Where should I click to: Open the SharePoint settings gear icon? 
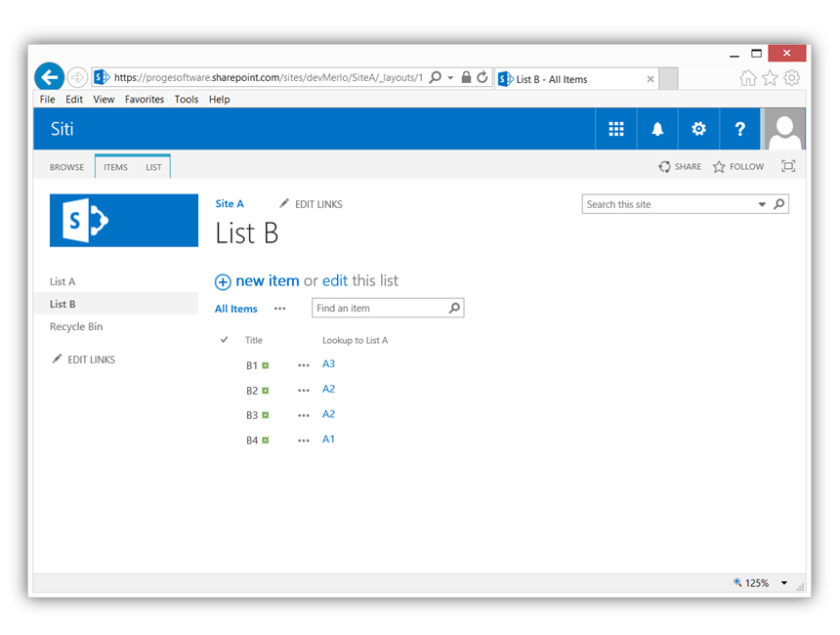click(x=697, y=128)
